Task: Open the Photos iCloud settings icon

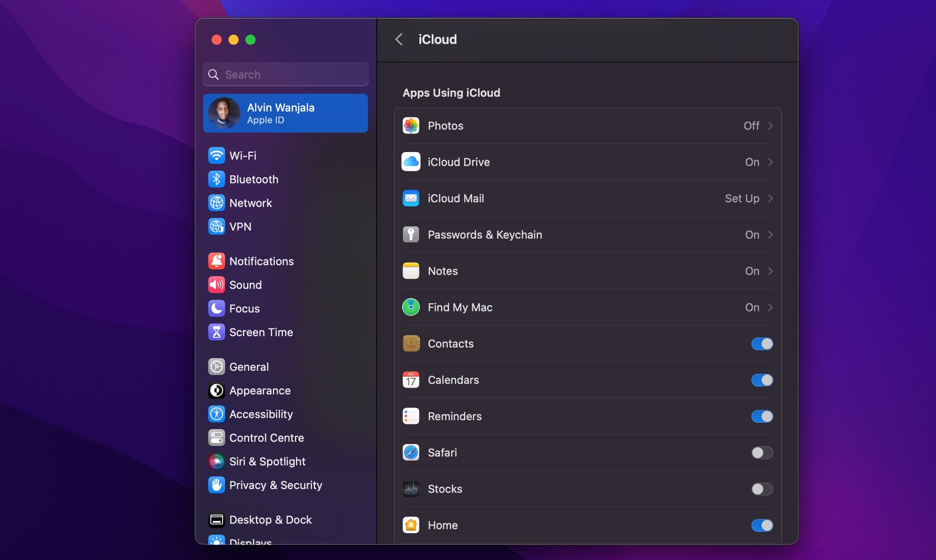Action: pyautogui.click(x=411, y=125)
